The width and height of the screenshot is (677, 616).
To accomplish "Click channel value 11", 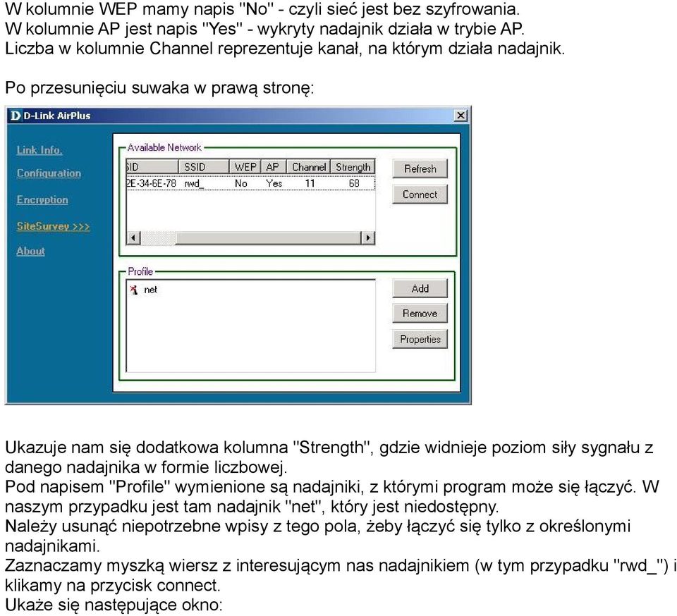I will 310,183.
